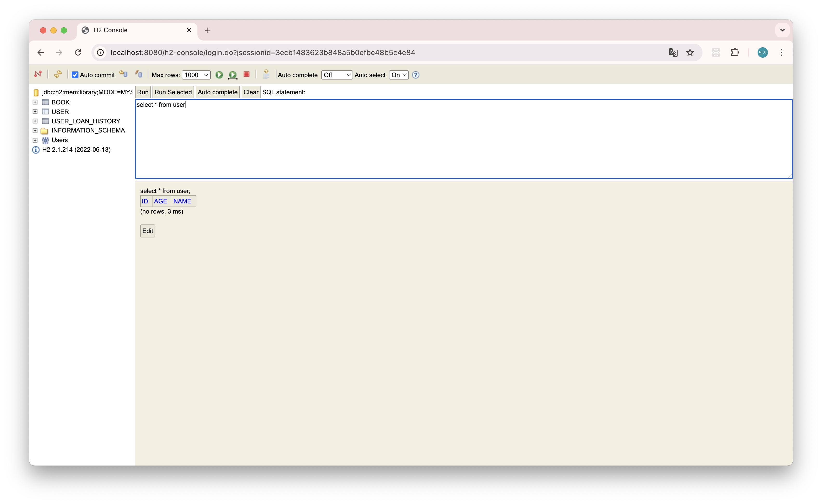Click the Users group icon in tree

(x=45, y=140)
